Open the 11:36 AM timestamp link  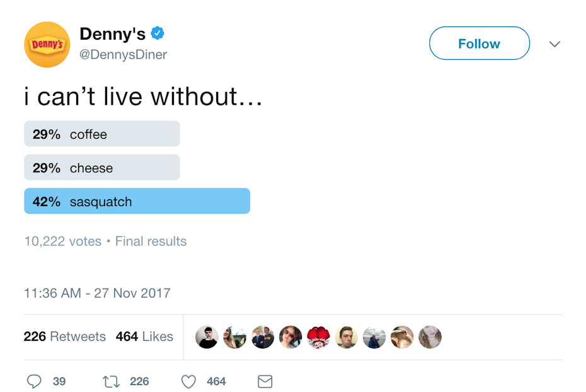97,293
